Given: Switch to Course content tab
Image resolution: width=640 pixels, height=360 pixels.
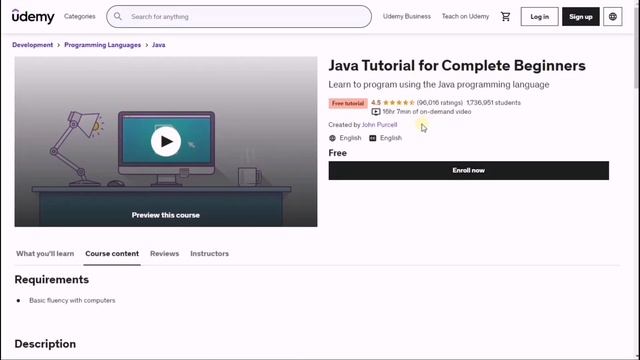Looking at the screenshot, I should (x=112, y=253).
